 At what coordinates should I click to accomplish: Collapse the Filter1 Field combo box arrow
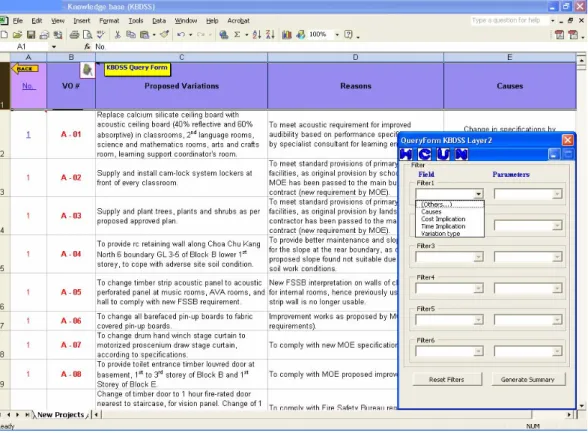pyautogui.click(x=478, y=194)
